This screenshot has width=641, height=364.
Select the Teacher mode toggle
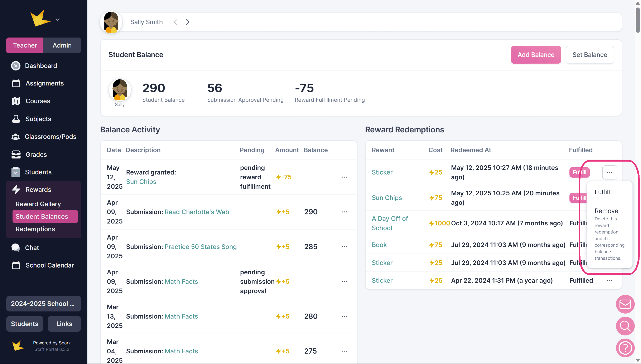click(25, 45)
